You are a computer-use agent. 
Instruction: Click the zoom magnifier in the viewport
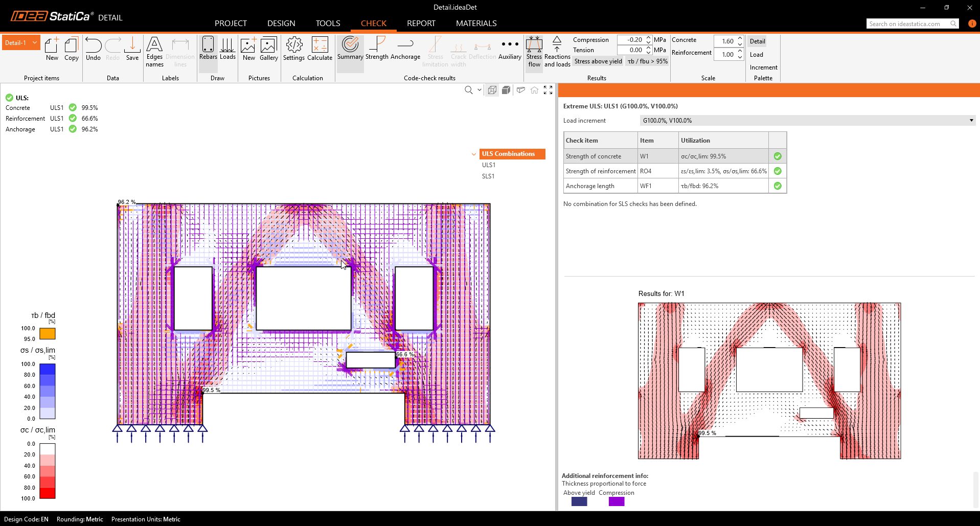[468, 90]
